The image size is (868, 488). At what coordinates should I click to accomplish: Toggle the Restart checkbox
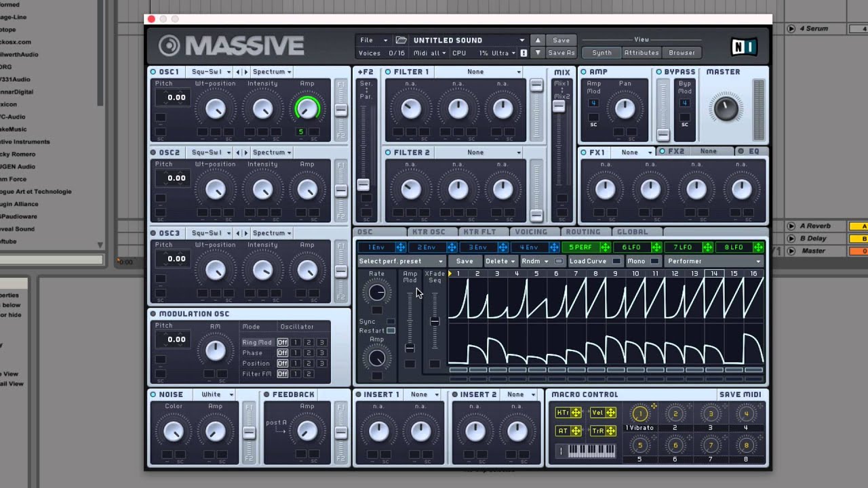tap(391, 331)
